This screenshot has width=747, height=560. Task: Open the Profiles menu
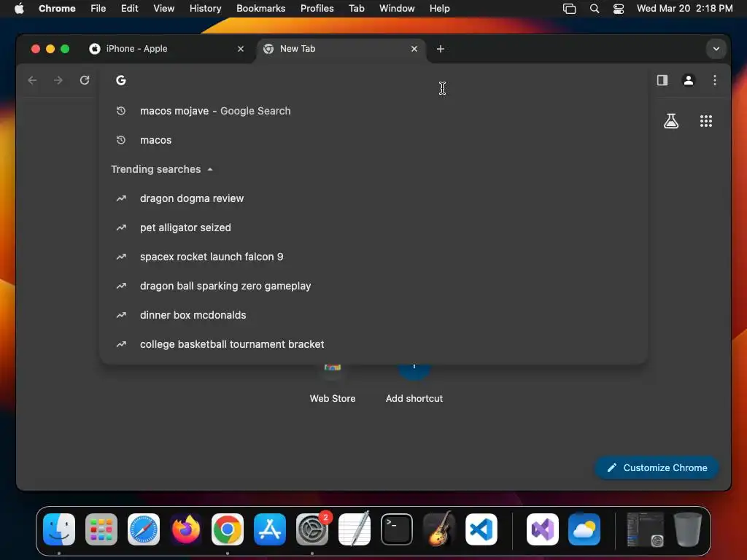coord(317,8)
